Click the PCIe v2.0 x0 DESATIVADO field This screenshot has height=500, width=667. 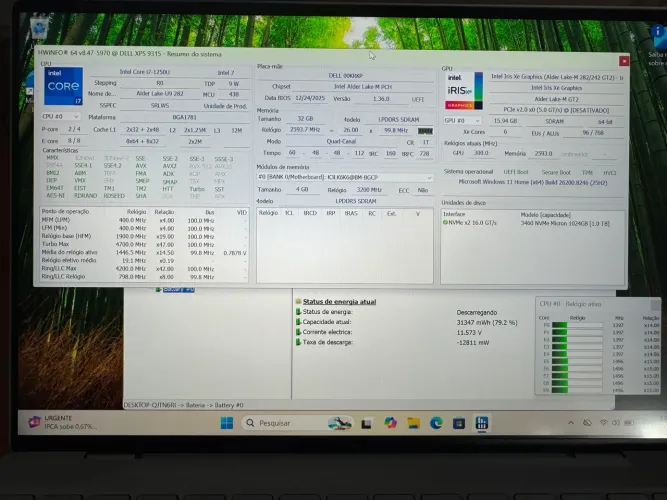tap(556, 110)
